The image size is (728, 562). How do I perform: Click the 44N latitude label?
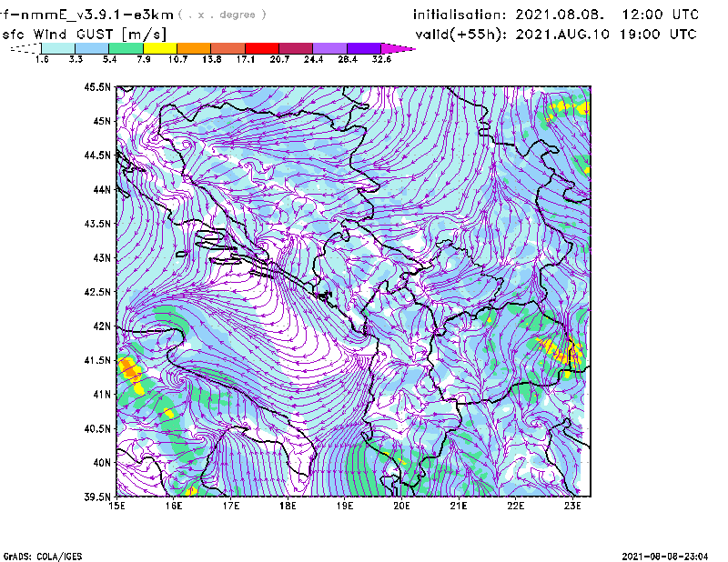point(102,189)
